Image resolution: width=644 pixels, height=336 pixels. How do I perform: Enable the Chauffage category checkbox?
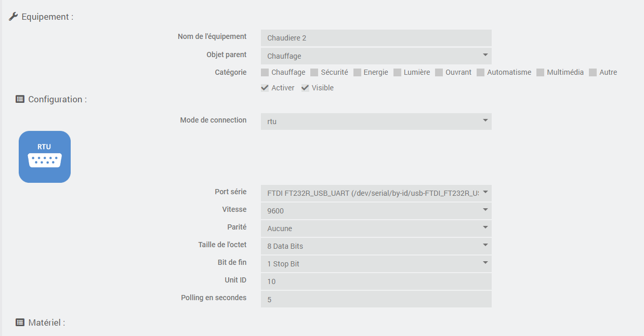[x=265, y=73]
